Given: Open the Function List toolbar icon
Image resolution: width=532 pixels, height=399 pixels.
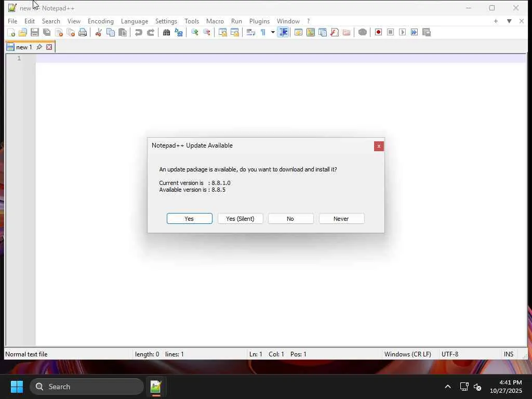Looking at the screenshot, I should 335,32.
